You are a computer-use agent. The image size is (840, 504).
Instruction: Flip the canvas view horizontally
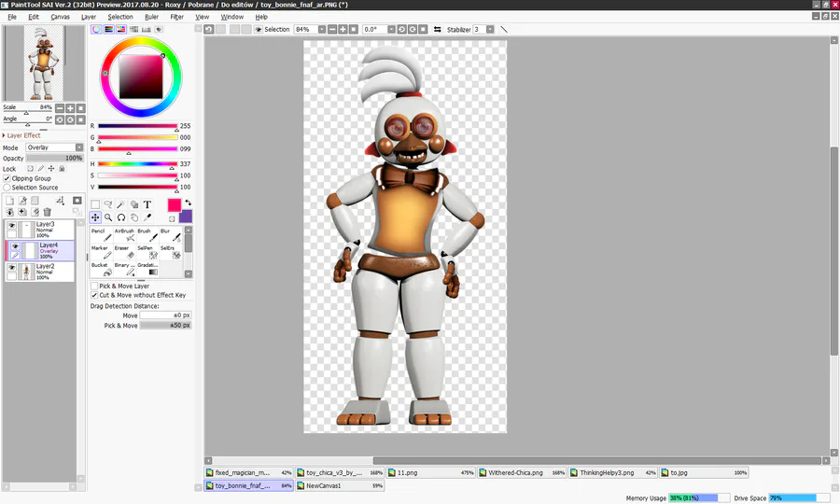coord(437,30)
